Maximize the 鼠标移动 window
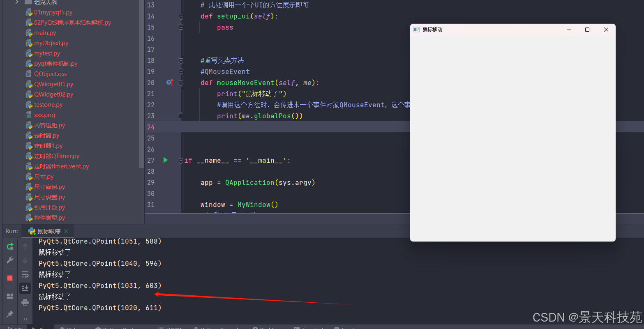 pos(587,30)
